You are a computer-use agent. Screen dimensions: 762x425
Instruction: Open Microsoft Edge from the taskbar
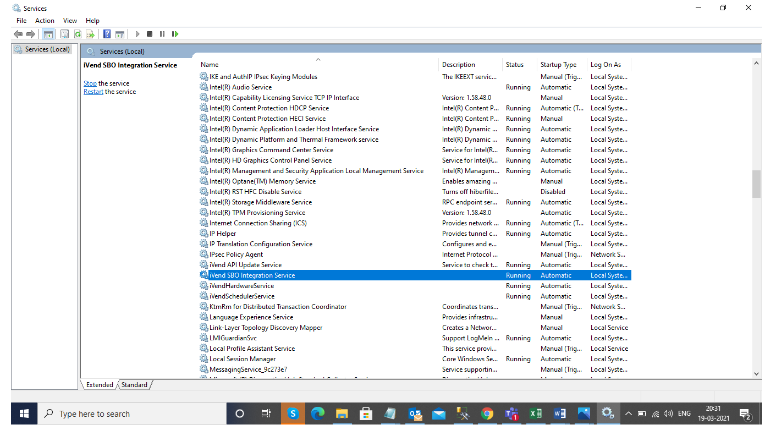[317, 414]
